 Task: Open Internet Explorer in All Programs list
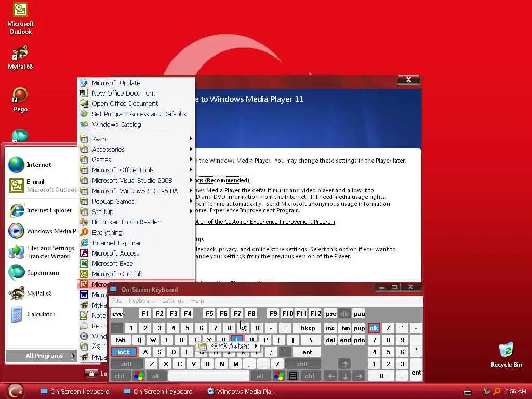(x=137, y=243)
